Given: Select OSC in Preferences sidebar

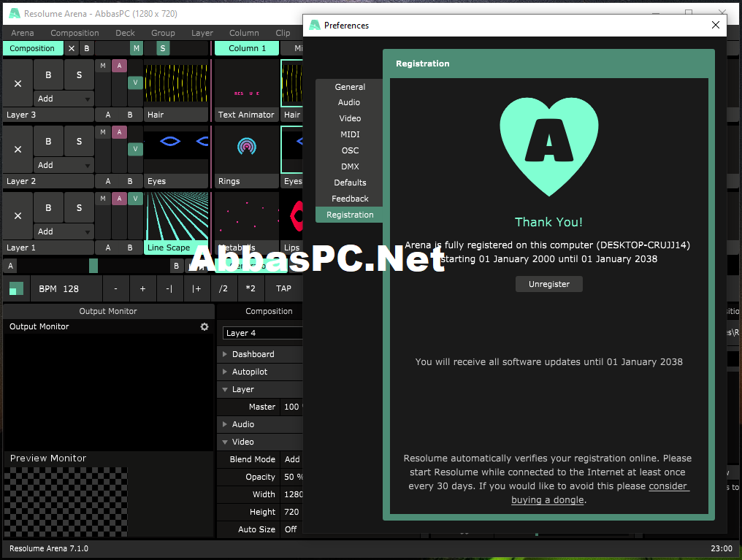Looking at the screenshot, I should [x=350, y=150].
